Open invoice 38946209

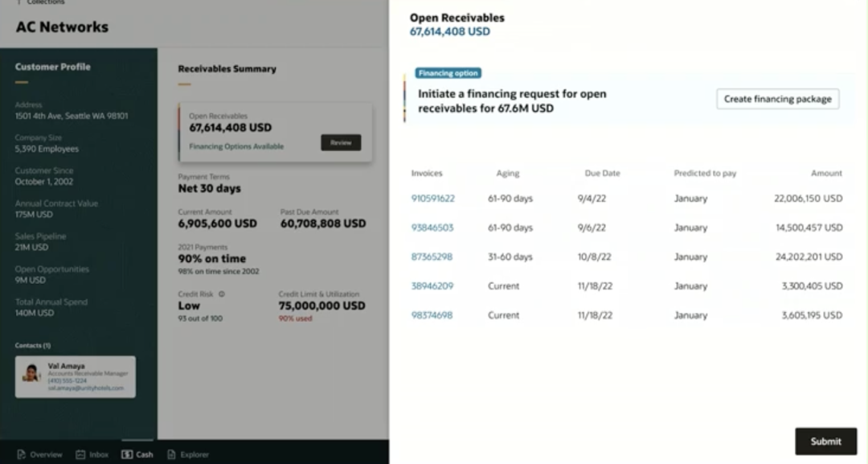(432, 286)
